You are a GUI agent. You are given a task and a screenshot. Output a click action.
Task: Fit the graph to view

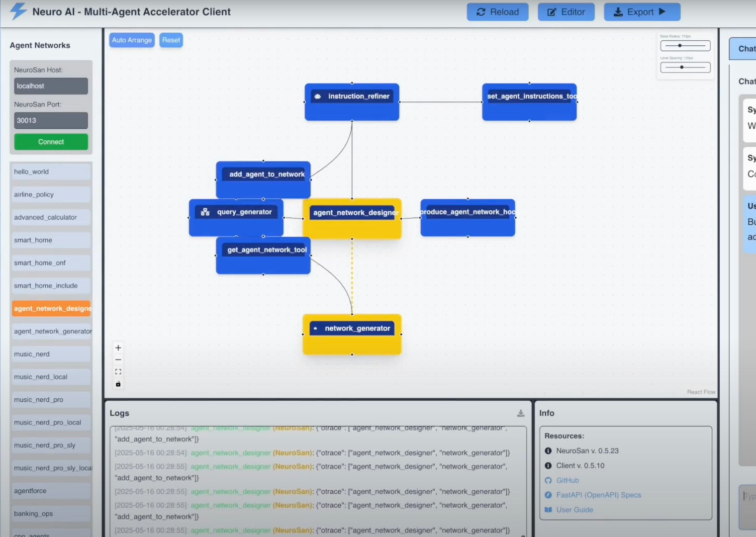118,371
